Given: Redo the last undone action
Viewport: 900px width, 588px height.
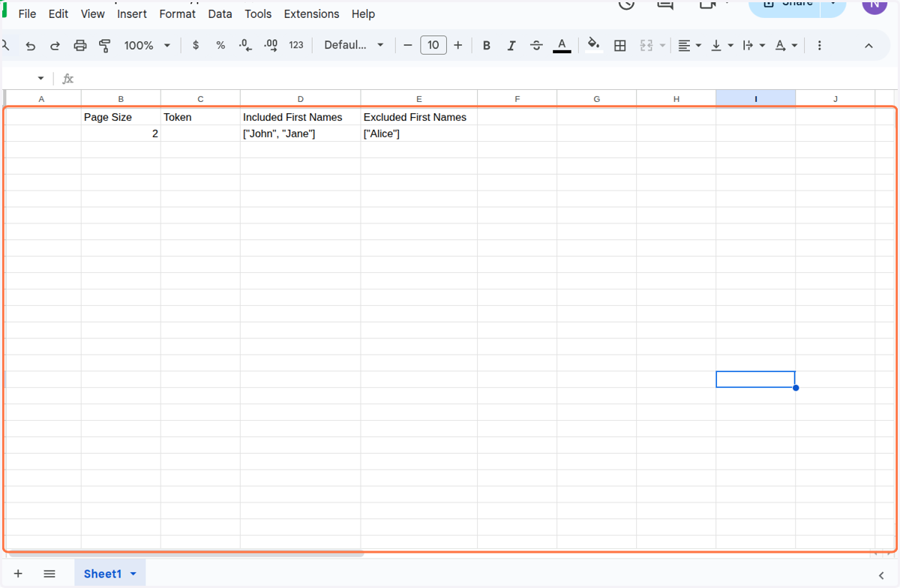Looking at the screenshot, I should click(55, 46).
